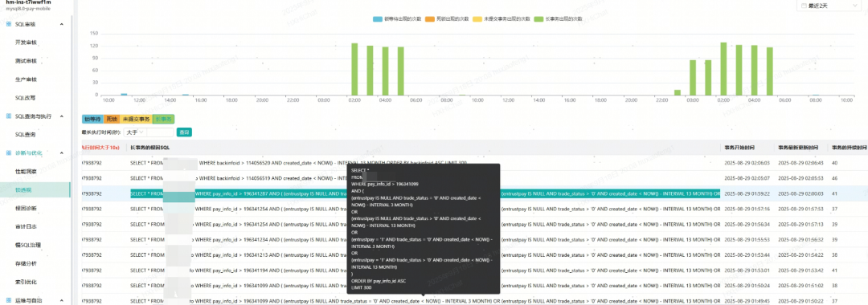Click the 事务开始时间 column header
Screen dimensions: 868x305
pyautogui.click(x=740, y=148)
